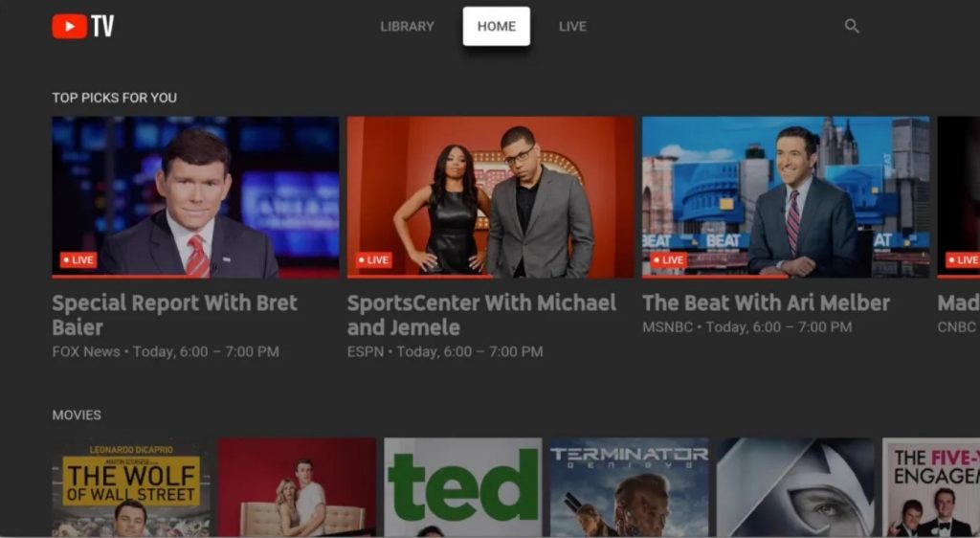Click the Top Picks For You heading
The image size is (980, 538).
(x=115, y=98)
